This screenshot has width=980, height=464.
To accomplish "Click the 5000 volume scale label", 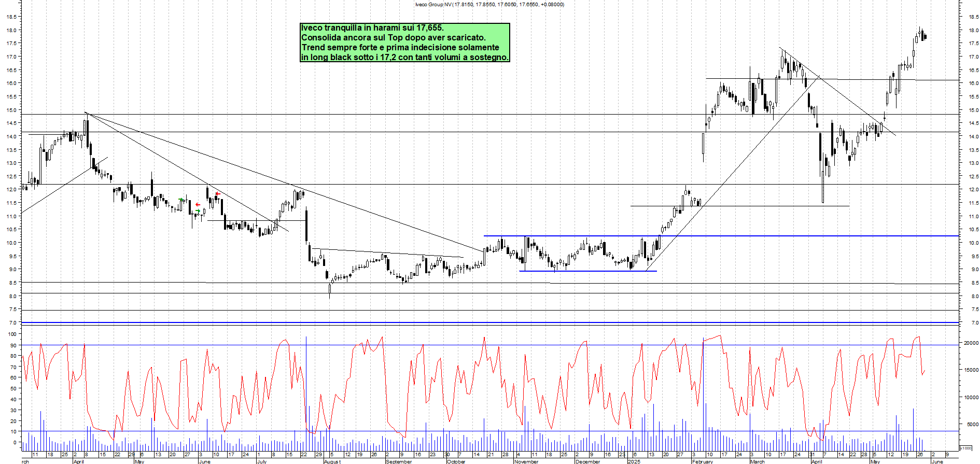I will click(x=972, y=425).
